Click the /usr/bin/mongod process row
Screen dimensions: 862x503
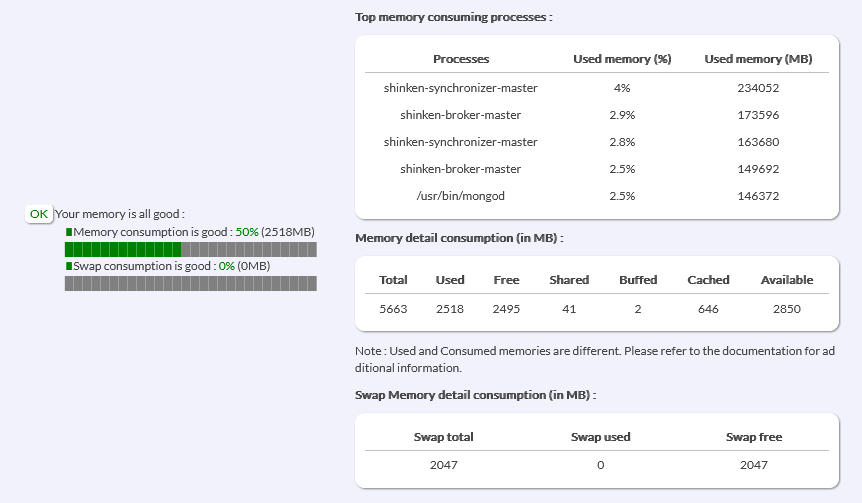tap(461, 196)
